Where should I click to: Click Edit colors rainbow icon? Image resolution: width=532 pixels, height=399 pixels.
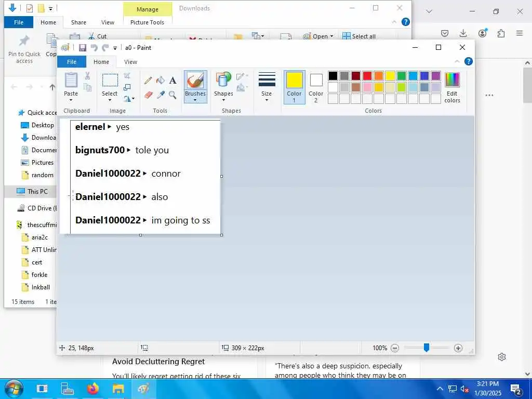[452, 79]
